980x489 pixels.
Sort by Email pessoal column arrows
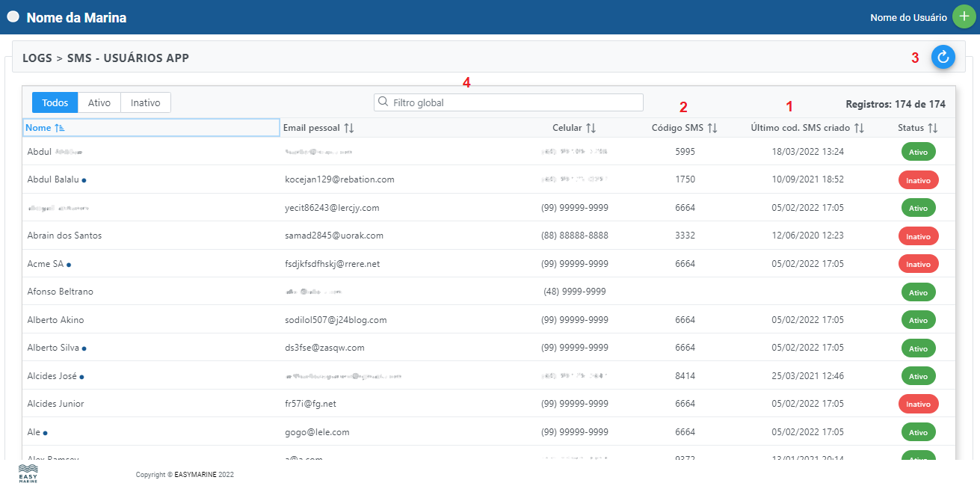click(348, 128)
